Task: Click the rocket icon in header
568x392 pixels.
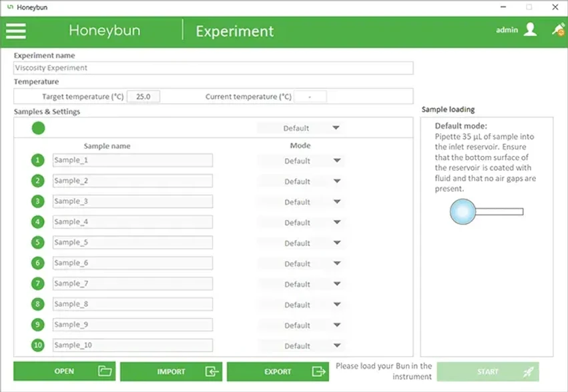Action: point(558,29)
